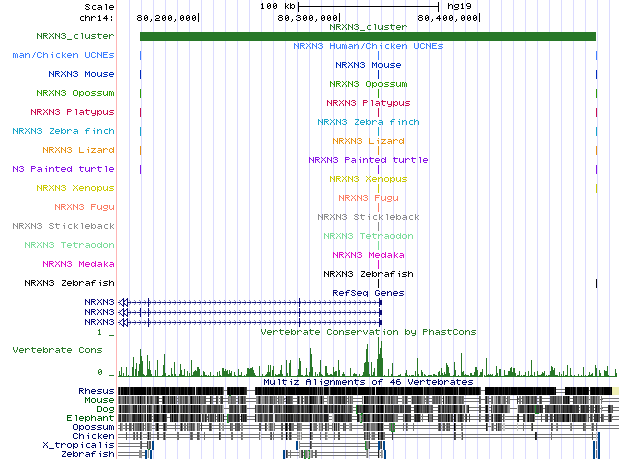Click the third NRXN3 RefSeq gene arrow icon
Image resolution: width=620 pixels, height=459 pixels.
click(x=123, y=322)
